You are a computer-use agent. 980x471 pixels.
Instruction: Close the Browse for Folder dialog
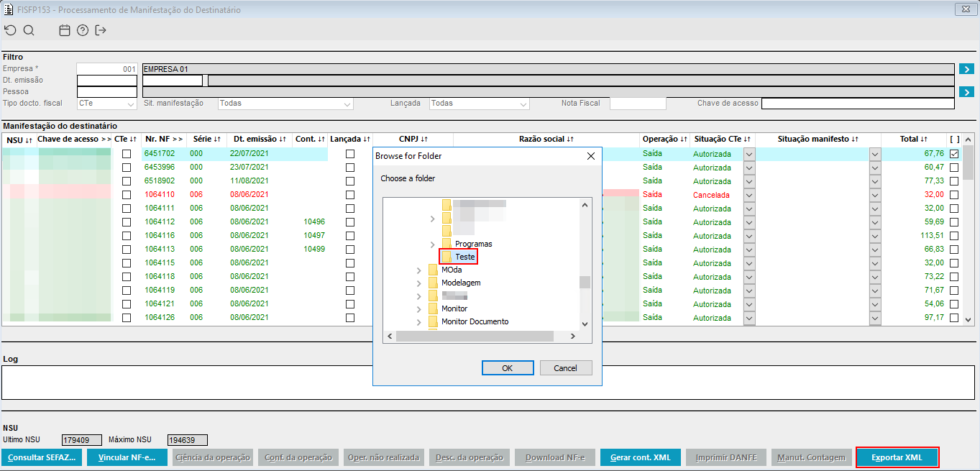(591, 156)
